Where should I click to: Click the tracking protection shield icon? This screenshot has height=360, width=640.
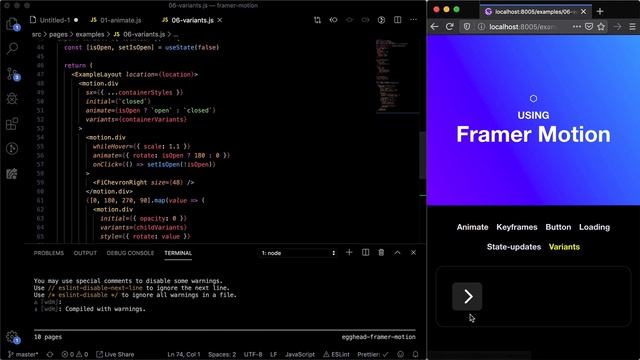point(467,27)
